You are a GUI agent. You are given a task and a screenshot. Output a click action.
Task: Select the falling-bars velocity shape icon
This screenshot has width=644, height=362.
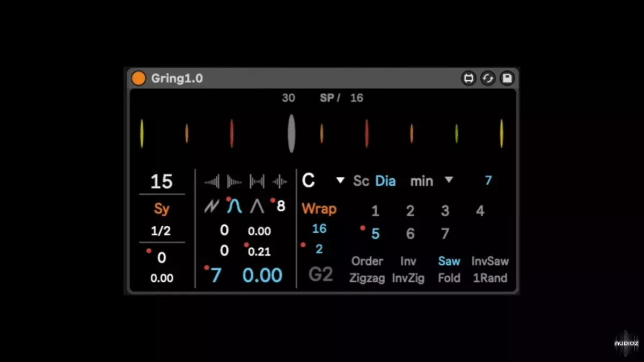click(235, 182)
